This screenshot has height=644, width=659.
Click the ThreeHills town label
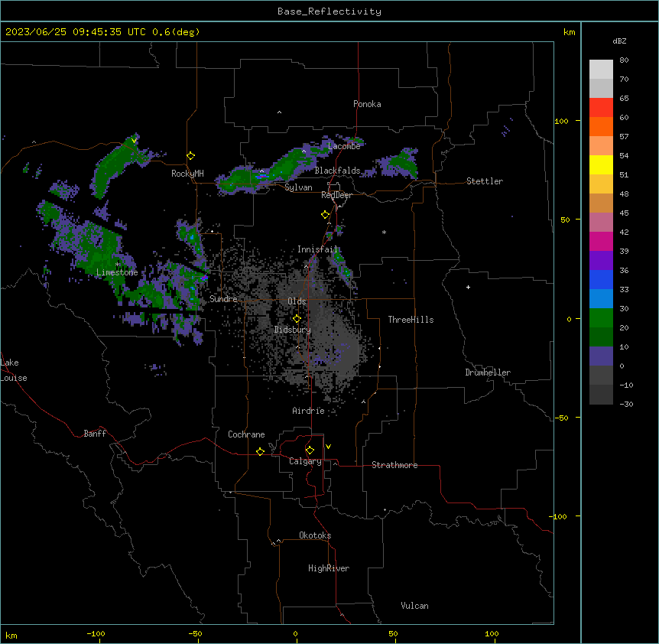(411, 320)
